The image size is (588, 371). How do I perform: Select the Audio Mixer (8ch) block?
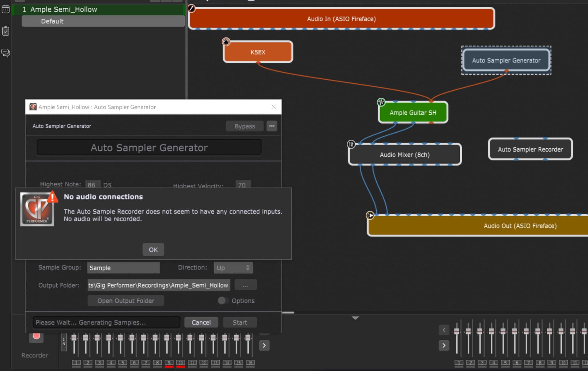coord(405,154)
